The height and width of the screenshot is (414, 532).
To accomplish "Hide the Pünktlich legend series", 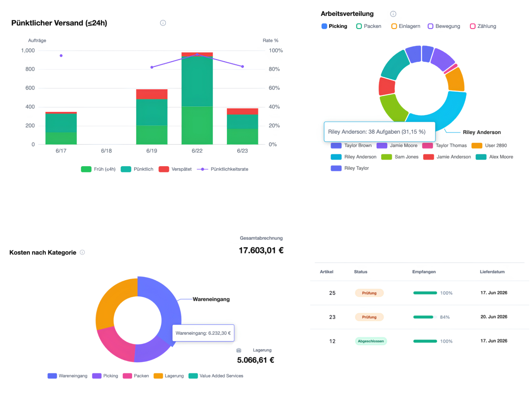I will coord(137,169).
